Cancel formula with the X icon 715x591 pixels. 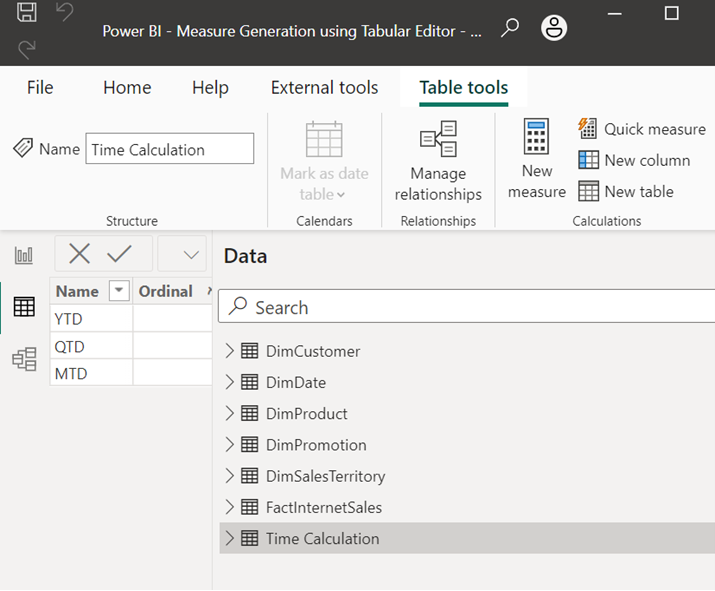[x=80, y=254]
